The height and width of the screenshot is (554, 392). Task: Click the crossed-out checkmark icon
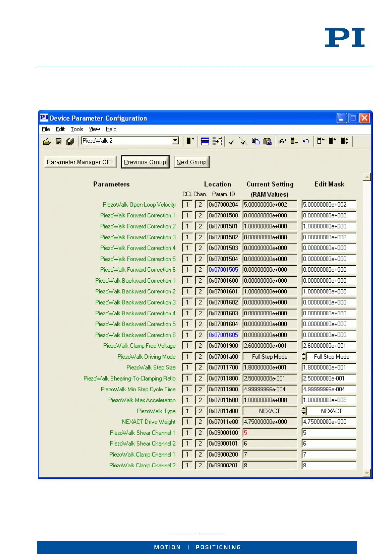(x=244, y=141)
